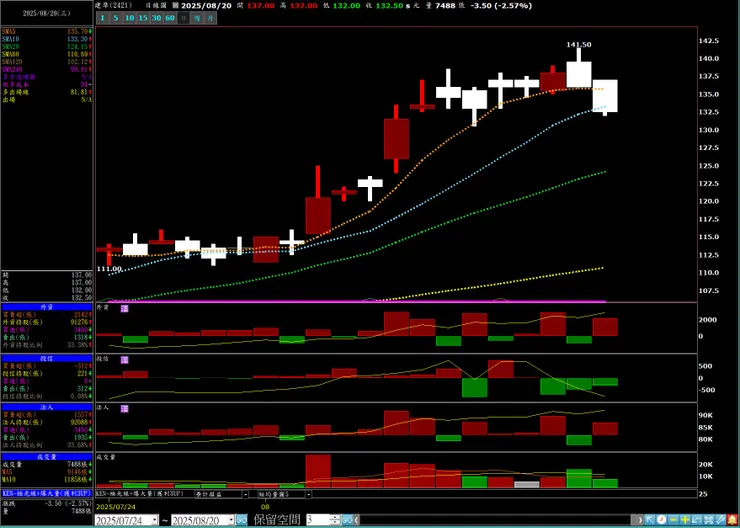Select the arrow cursor tool icon
The height and width of the screenshot is (528, 740).
tap(650, 520)
